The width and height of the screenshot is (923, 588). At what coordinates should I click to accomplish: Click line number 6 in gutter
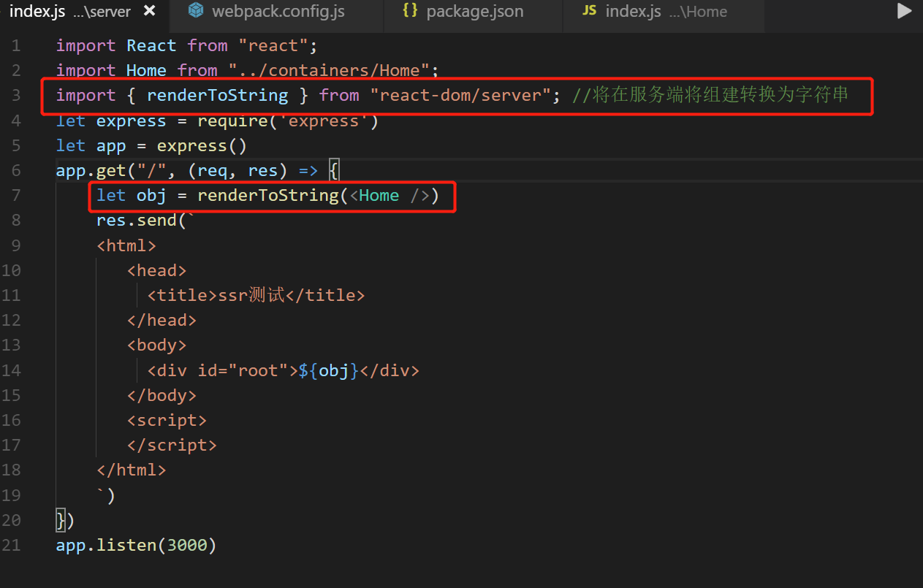pyautogui.click(x=16, y=170)
